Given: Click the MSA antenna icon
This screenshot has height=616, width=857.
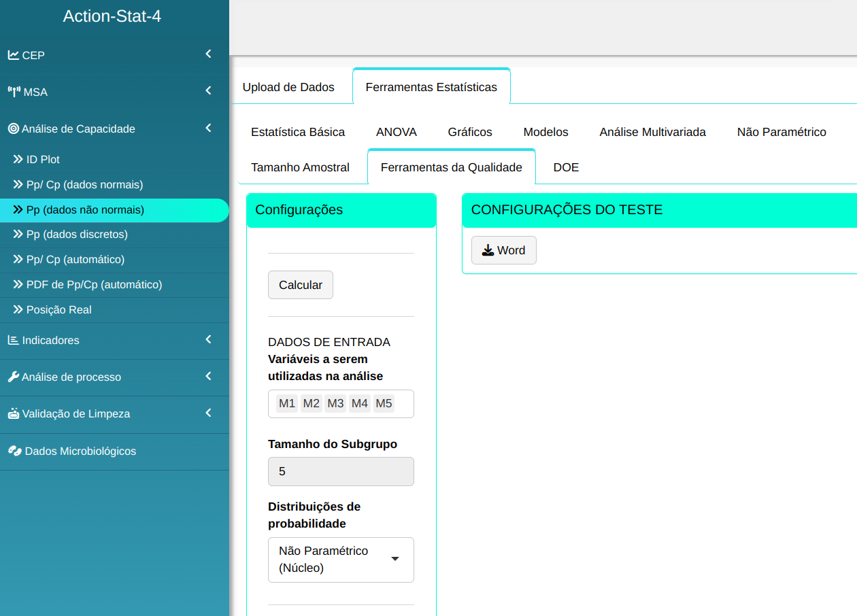Looking at the screenshot, I should (x=14, y=92).
